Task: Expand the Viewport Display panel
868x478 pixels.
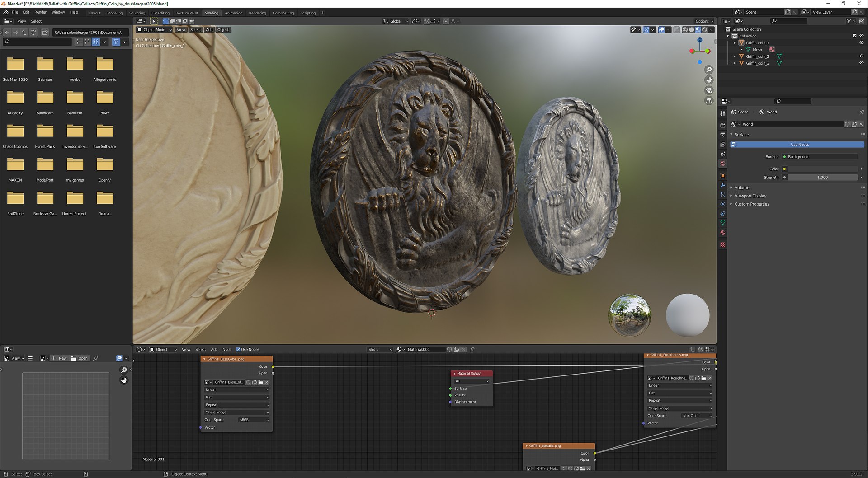Action: point(750,196)
